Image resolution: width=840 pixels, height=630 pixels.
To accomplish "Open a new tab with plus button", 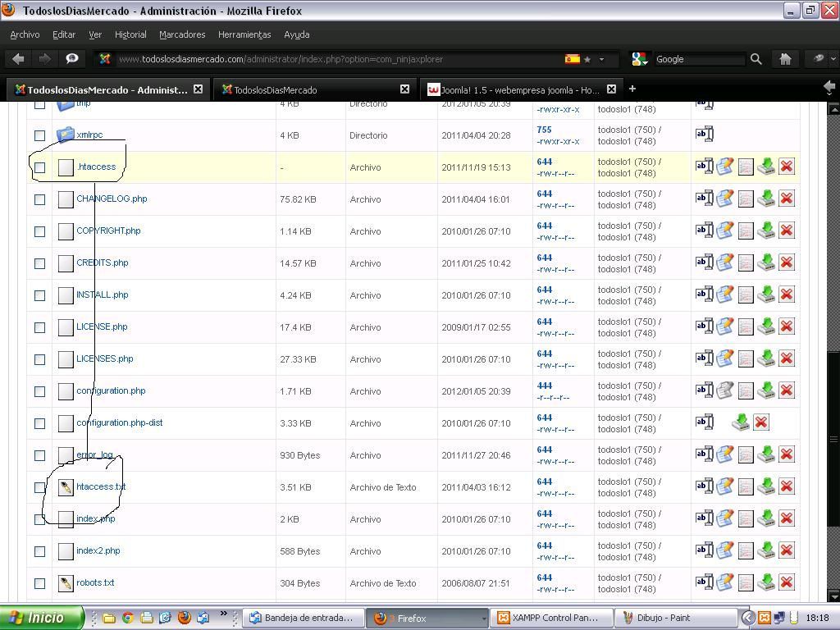I will (x=632, y=89).
